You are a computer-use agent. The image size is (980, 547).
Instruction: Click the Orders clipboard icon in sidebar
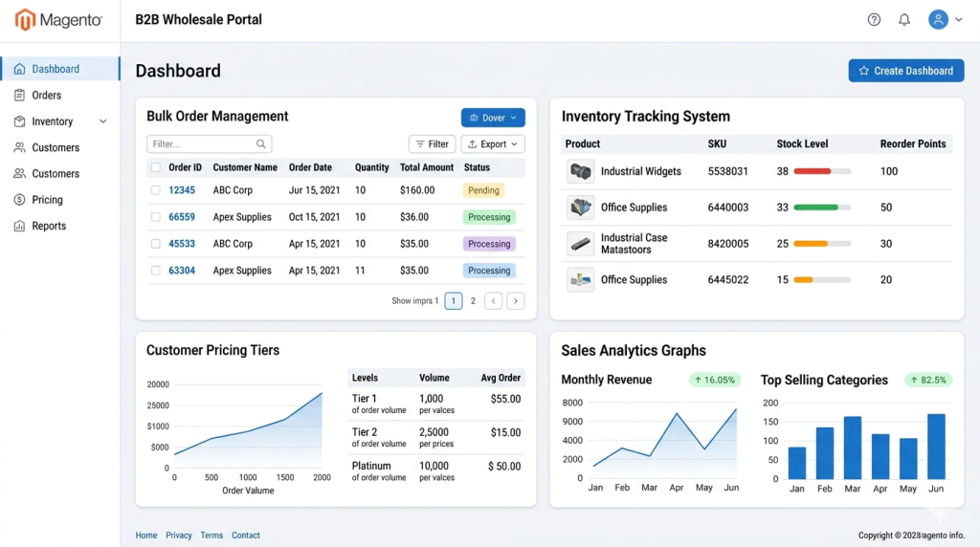coord(19,95)
